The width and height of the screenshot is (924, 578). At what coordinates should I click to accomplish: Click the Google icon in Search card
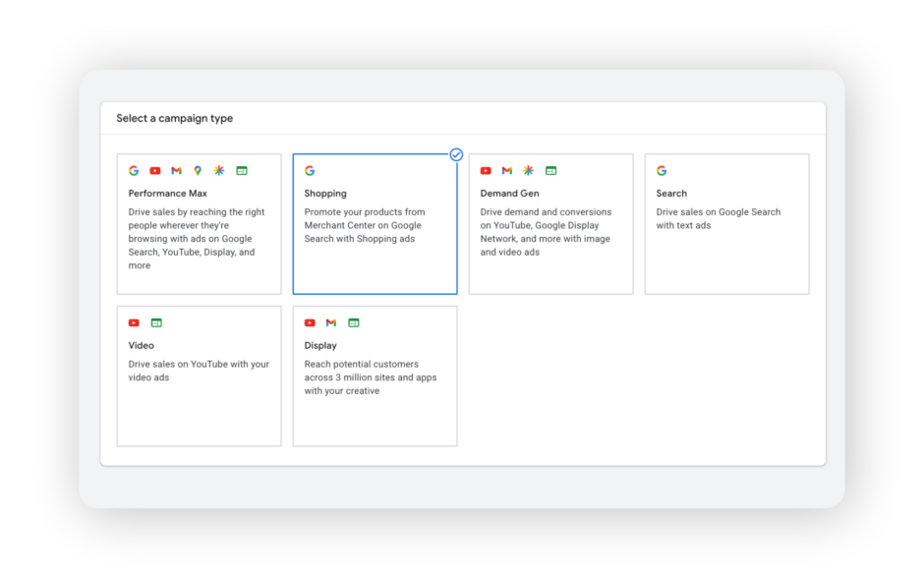[x=662, y=171]
